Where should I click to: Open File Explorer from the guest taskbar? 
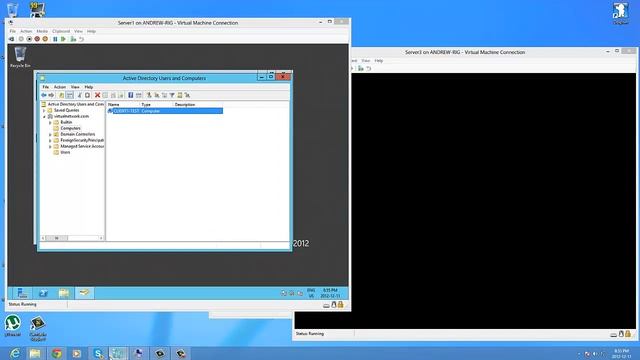64,293
